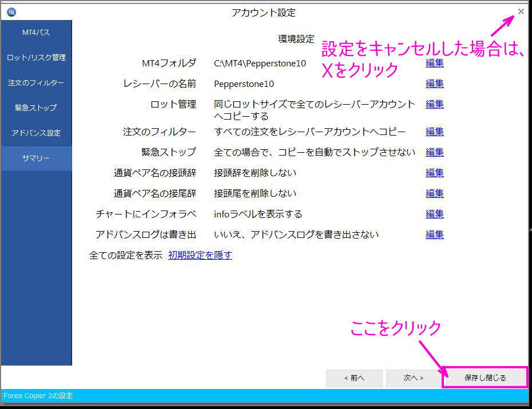
Task: Open the ロット/リスク管理 settings section
Action: [35, 57]
